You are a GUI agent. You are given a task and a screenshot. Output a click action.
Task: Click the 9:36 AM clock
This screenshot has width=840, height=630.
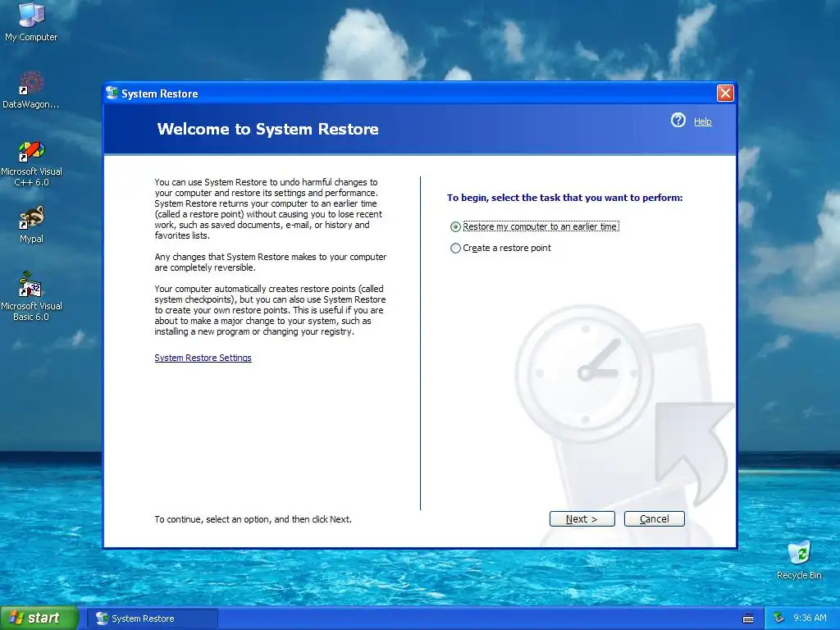tap(810, 618)
